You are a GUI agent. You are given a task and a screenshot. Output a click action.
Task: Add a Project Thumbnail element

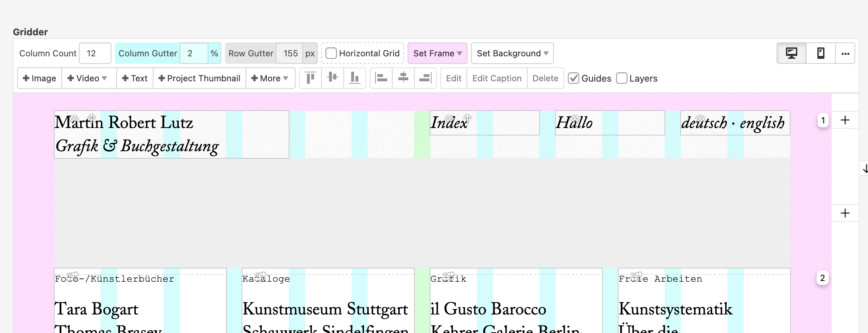pos(199,78)
